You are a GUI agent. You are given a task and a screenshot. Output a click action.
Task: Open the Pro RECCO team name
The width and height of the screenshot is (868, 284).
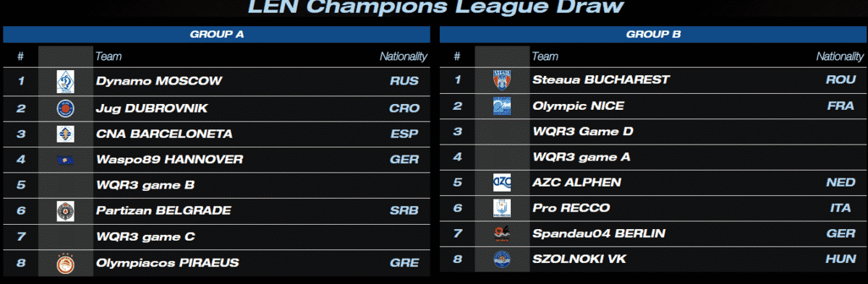tap(571, 208)
